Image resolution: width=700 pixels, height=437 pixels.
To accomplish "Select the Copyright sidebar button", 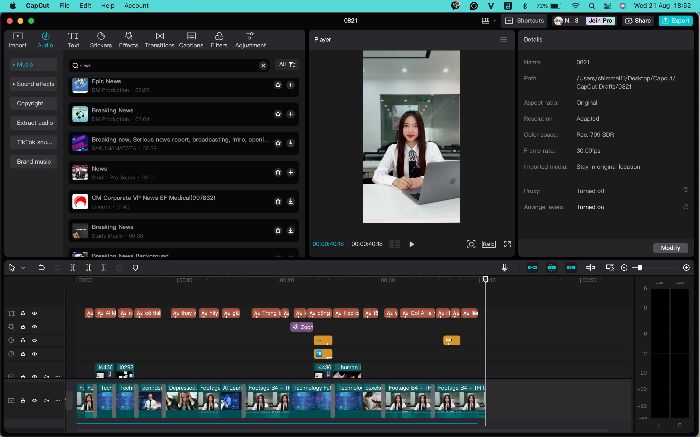I will (33, 103).
